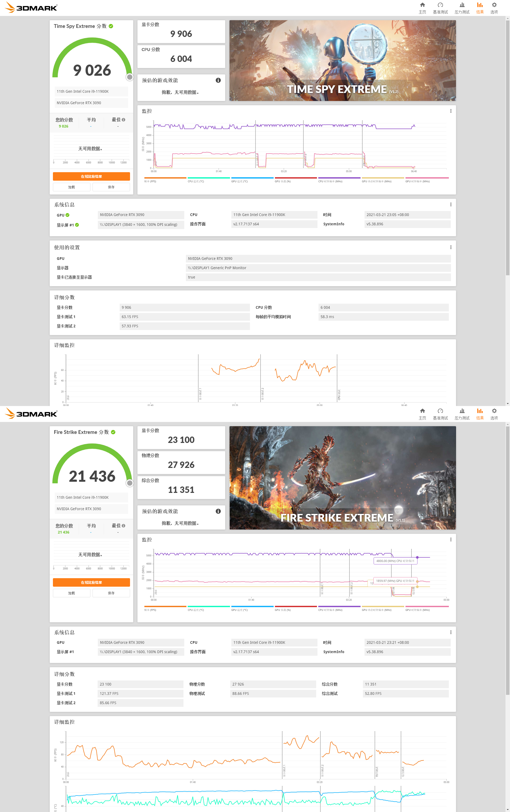Select 结果 tab above Fire Strike results

point(480,414)
